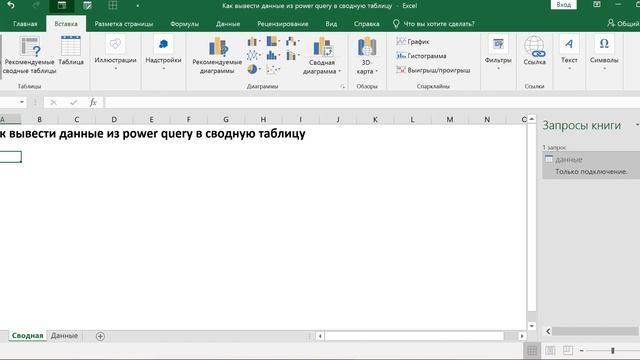640x360 pixels.
Task: Open Customize Quick Access Toolbar dropdown arrow
Action: point(138,6)
